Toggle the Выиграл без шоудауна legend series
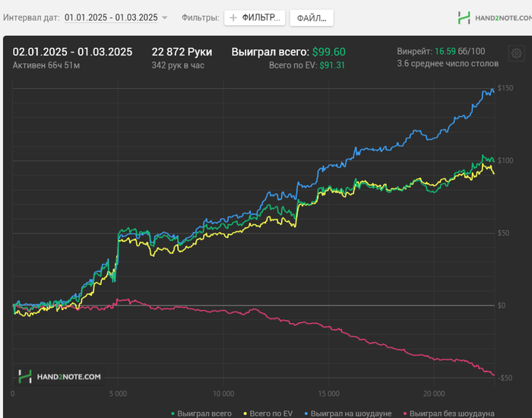 tap(448, 413)
